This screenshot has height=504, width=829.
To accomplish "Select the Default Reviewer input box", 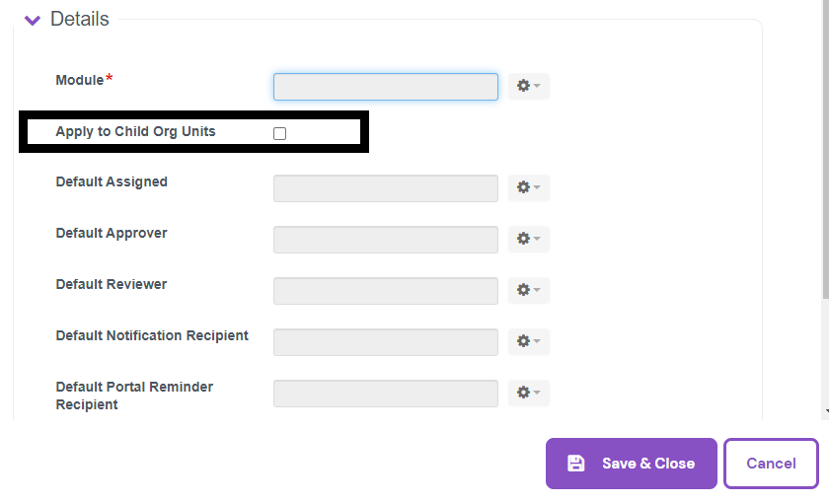I will tap(385, 290).
